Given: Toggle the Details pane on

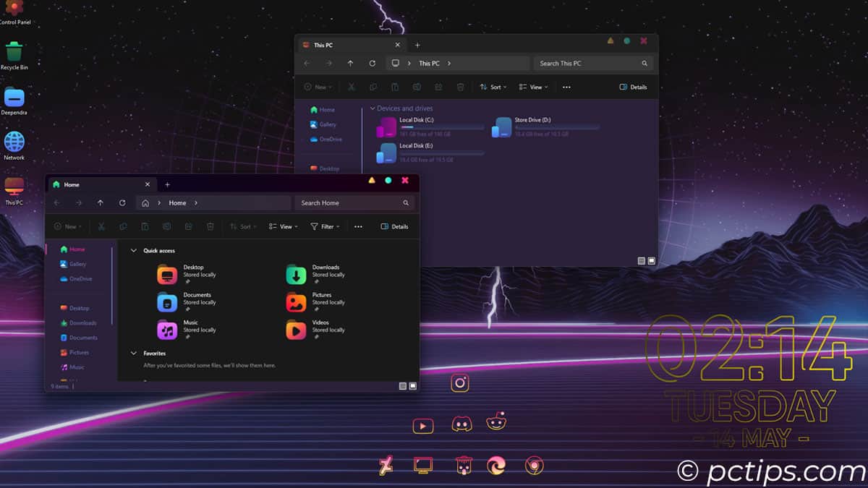Looking at the screenshot, I should (x=395, y=226).
